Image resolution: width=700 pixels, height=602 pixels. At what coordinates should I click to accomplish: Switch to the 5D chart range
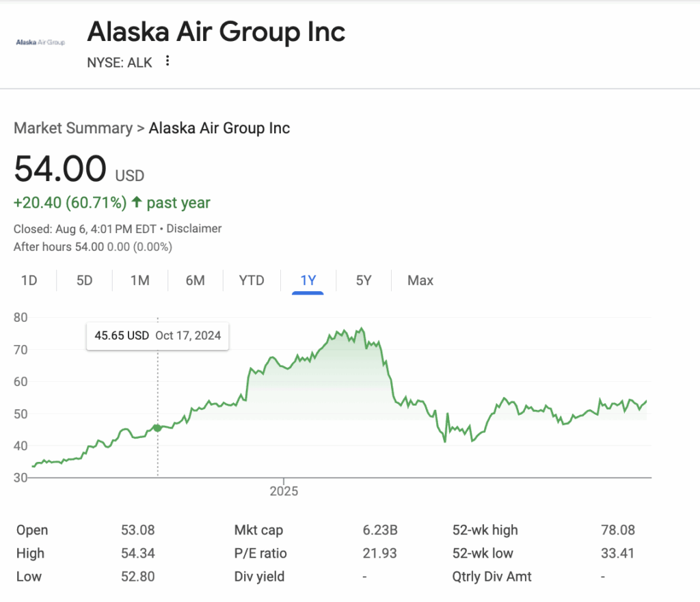(84, 280)
